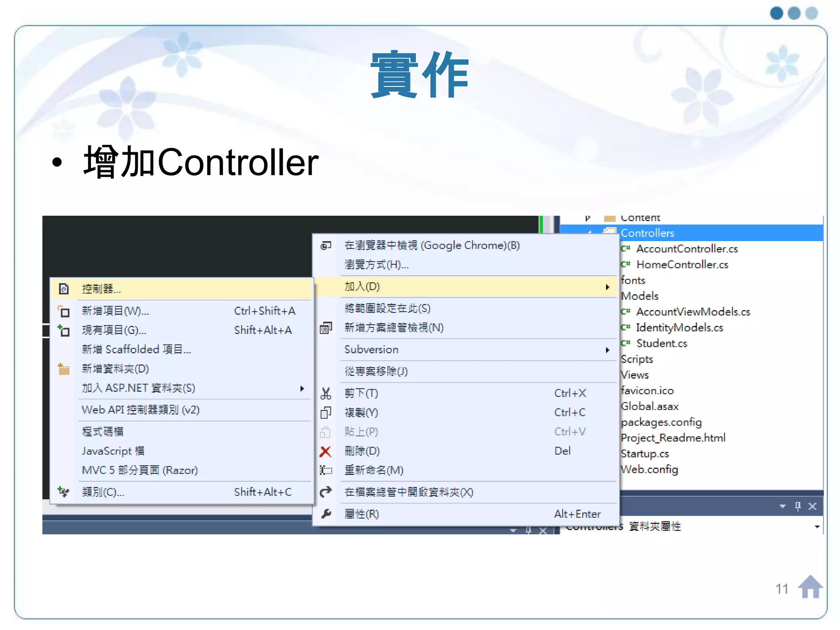Click the red X Delete icon

pyautogui.click(x=325, y=451)
